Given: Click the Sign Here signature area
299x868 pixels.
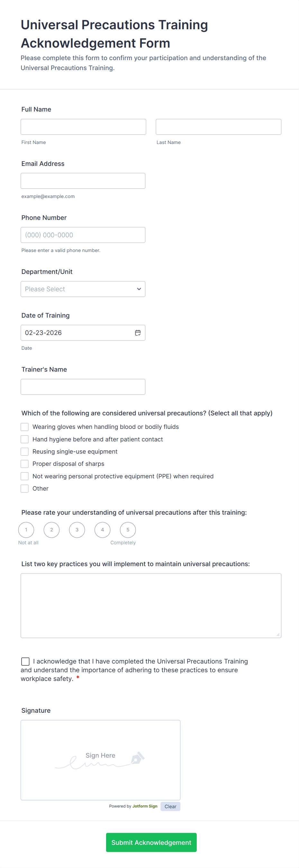Looking at the screenshot, I should (x=100, y=760).
